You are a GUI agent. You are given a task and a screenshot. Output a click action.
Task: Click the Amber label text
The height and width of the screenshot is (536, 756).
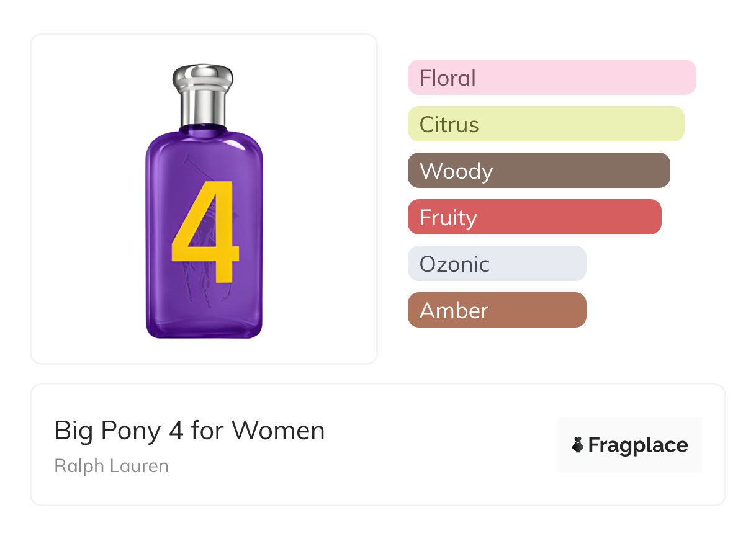click(454, 311)
